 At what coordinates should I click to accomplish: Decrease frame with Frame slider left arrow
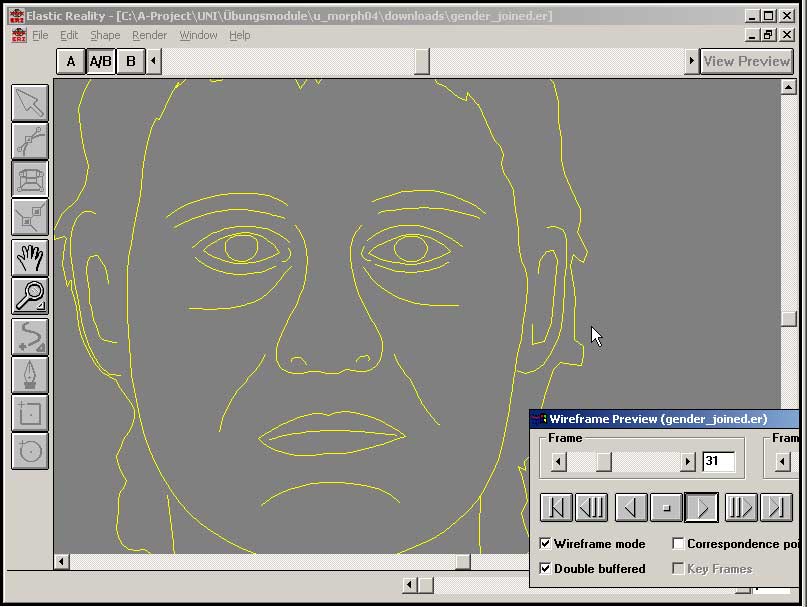coord(558,461)
